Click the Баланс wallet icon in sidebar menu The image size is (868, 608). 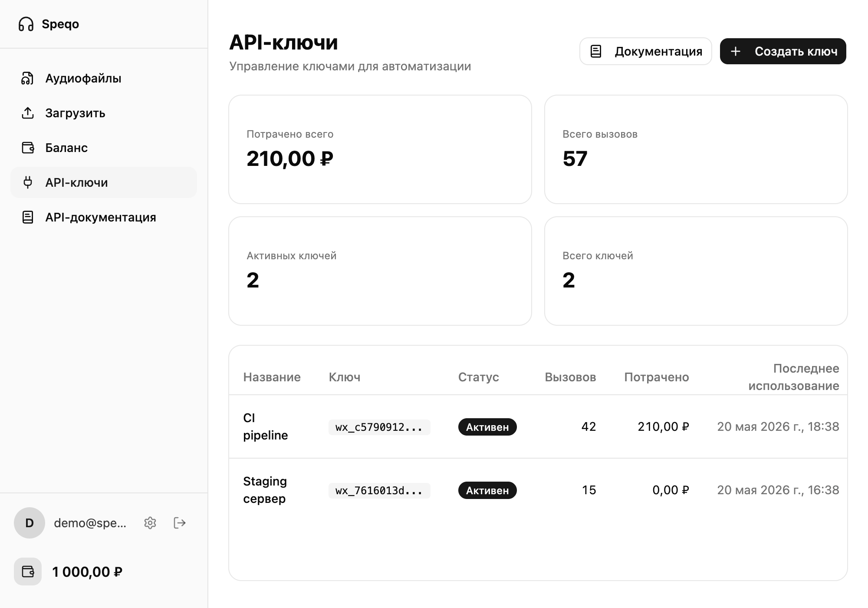coord(28,148)
